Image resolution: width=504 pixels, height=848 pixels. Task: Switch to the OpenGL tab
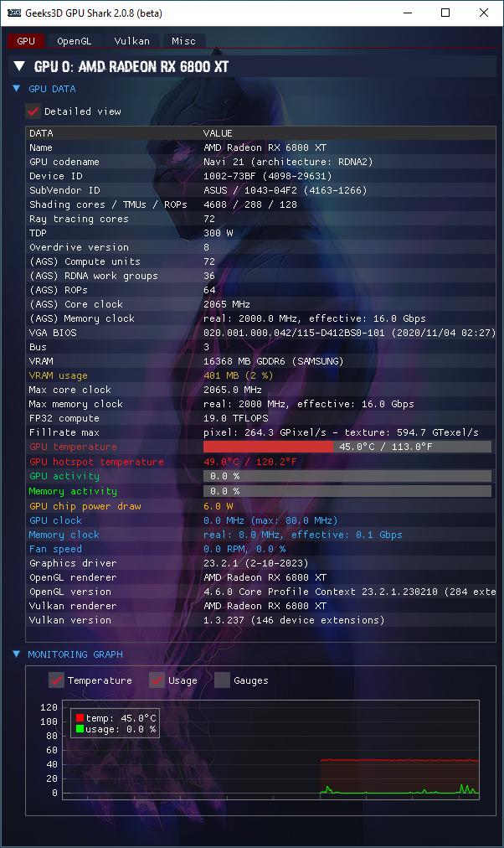tap(74, 41)
